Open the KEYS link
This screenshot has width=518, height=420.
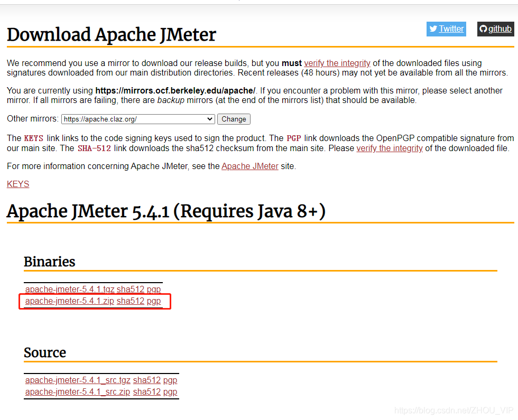[x=18, y=184]
